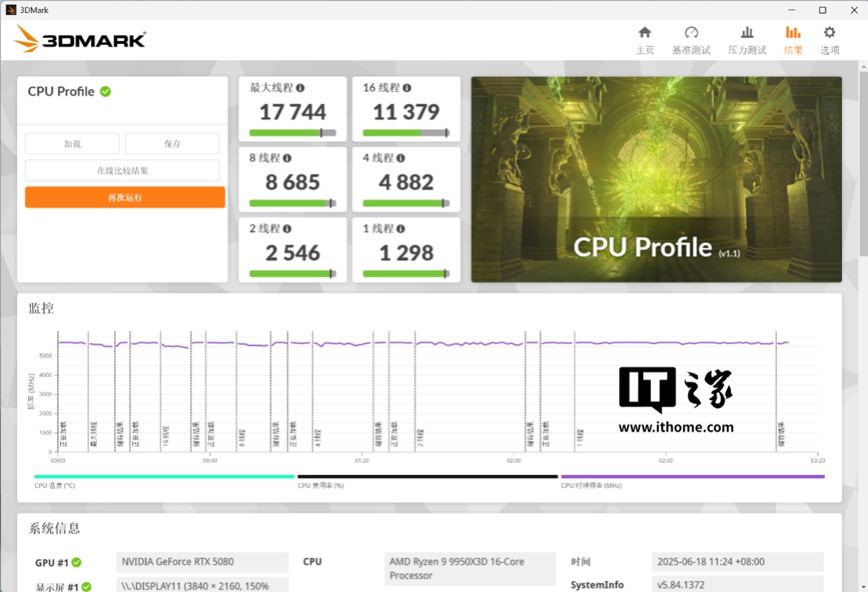Screen dimensions: 868x592
Task: Click orange 再次运行 run again button
Action: coord(125,197)
